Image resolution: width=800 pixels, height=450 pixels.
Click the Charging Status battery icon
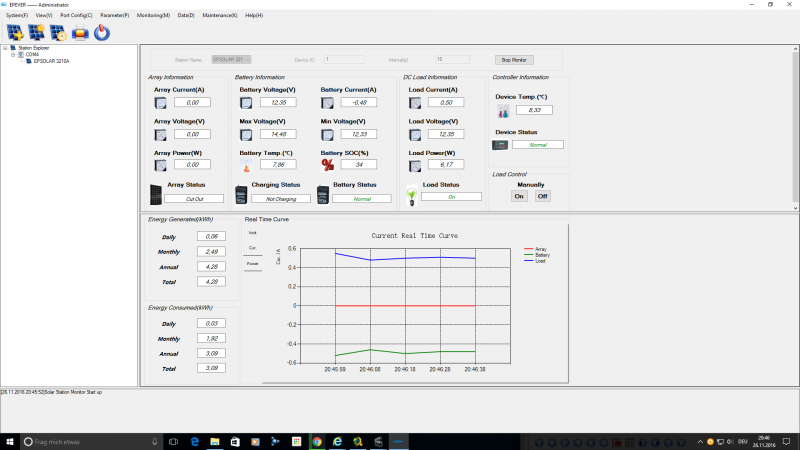pyautogui.click(x=241, y=194)
